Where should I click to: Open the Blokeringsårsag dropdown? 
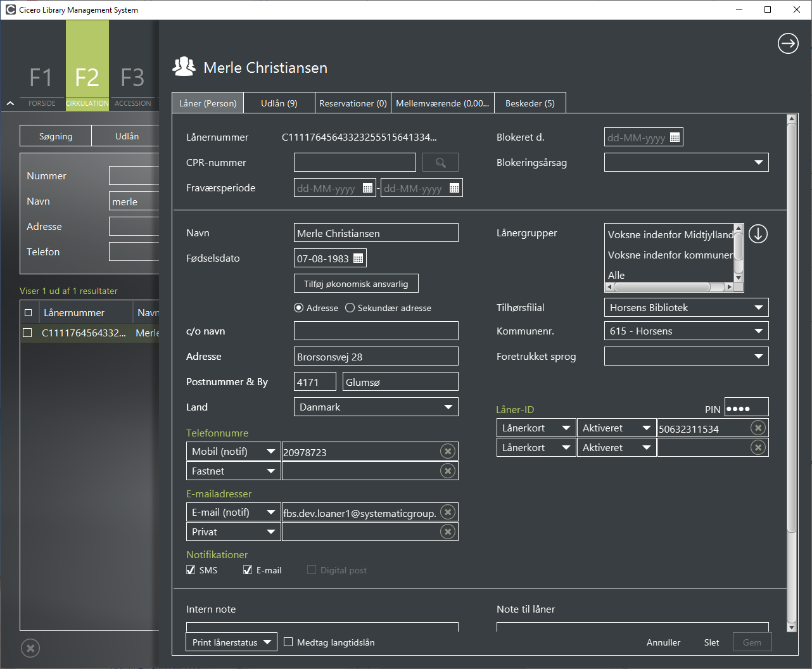tap(687, 162)
